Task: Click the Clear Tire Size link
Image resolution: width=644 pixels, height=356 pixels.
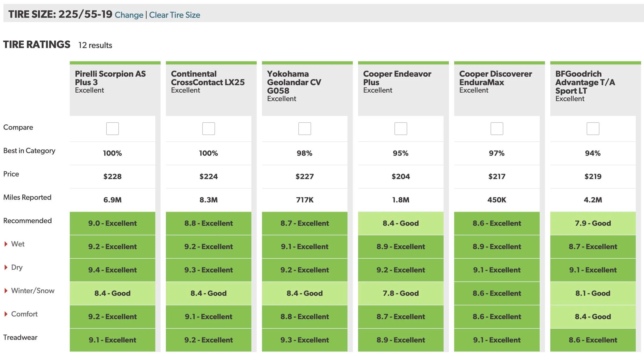Action: 175,15
